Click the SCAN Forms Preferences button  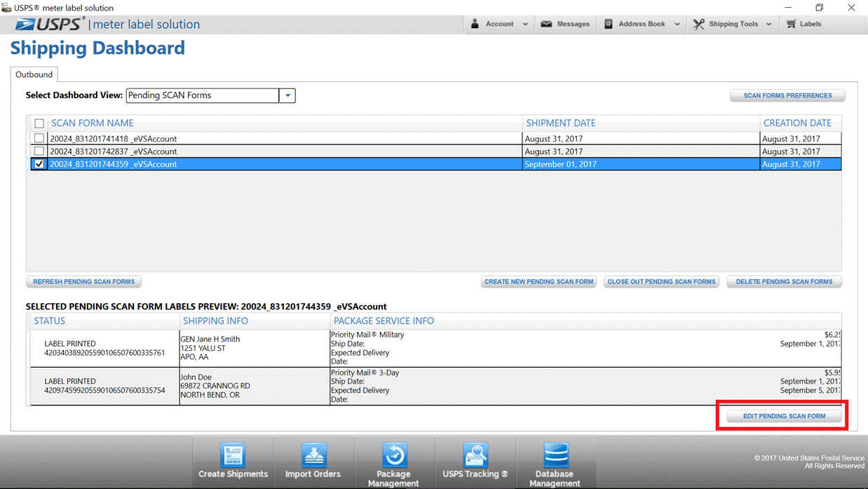tap(787, 95)
